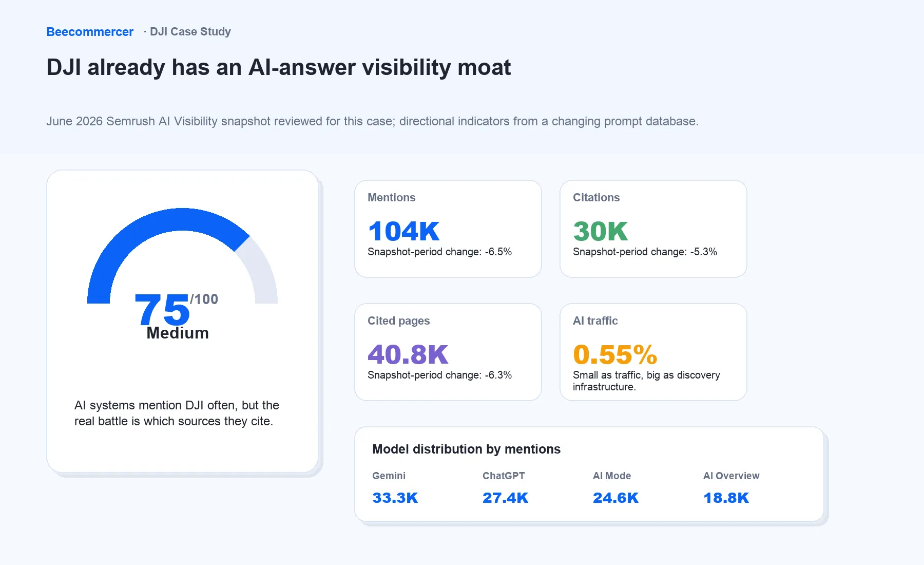Screen dimensions: 924x565
Task: Click the snapshot-period change -6.5% text
Action: click(439, 252)
